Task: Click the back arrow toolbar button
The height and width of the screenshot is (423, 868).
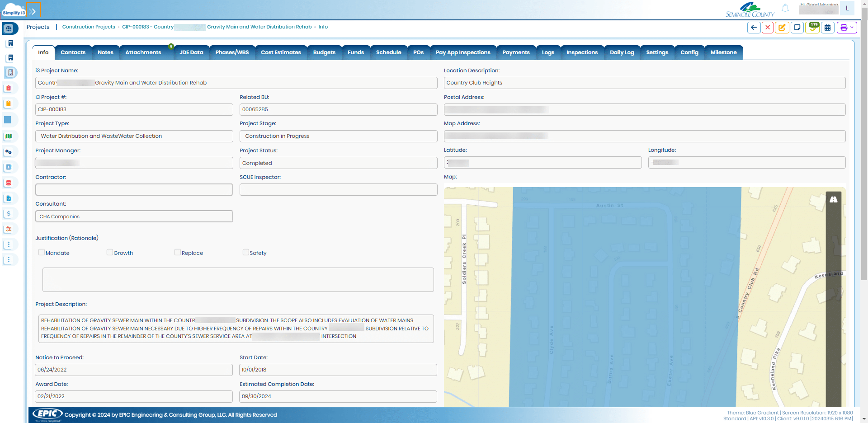Action: (753, 28)
